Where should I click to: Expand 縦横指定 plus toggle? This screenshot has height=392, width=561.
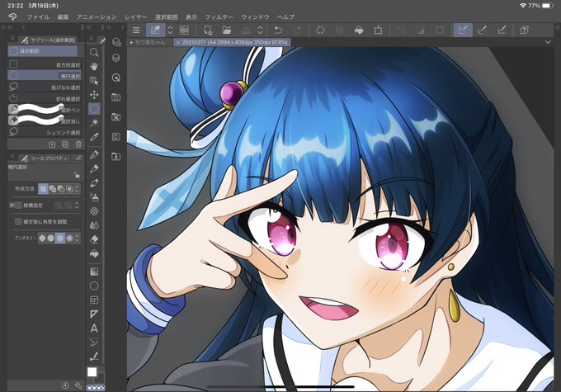coord(12,205)
